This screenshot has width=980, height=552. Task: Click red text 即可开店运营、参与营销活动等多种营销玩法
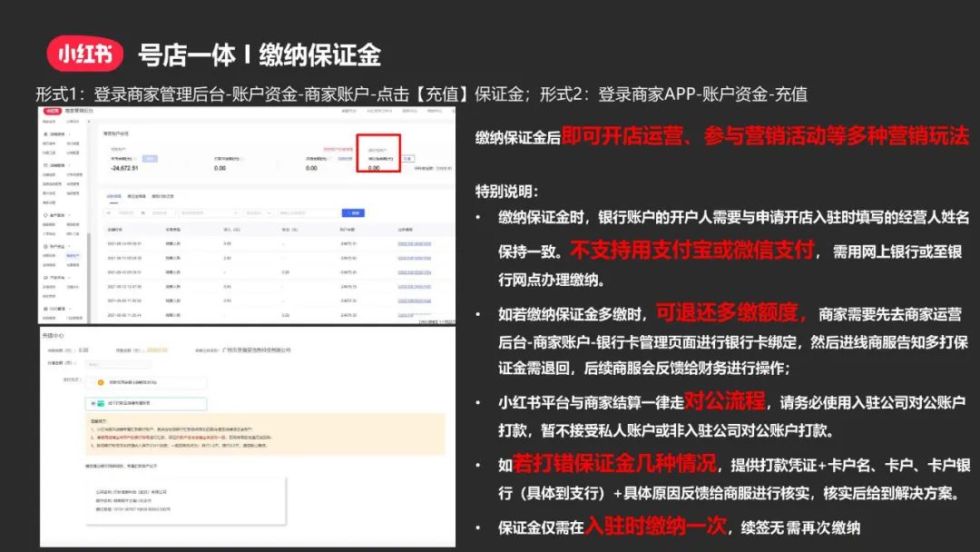(x=765, y=135)
